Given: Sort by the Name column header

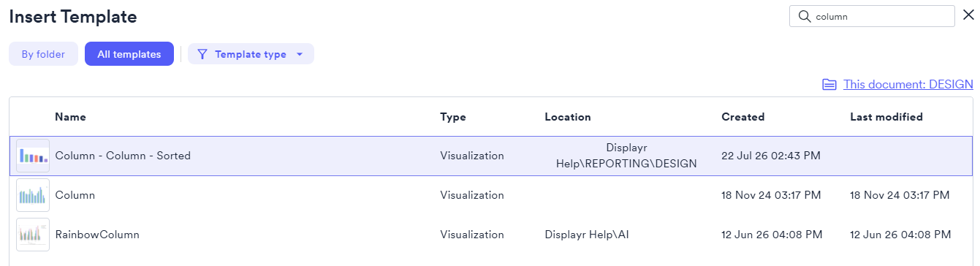Looking at the screenshot, I should click(x=70, y=117).
